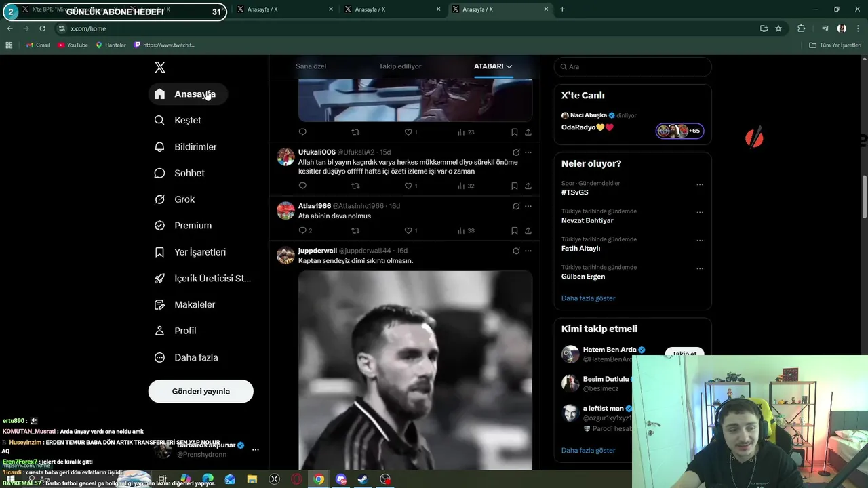The height and width of the screenshot is (488, 868).
Task: Open #TSvGS trending topic
Action: tap(574, 192)
